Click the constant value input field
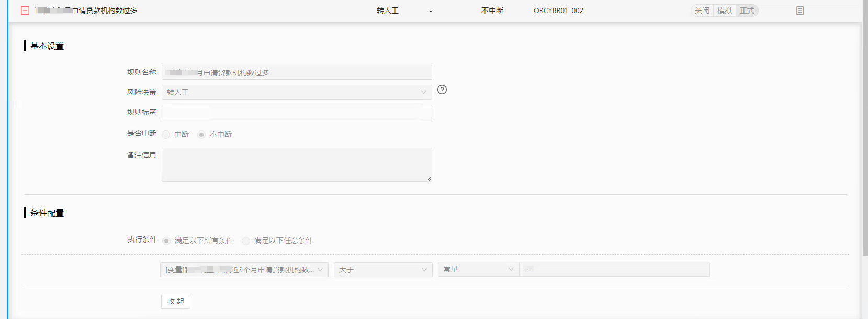This screenshot has width=868, height=319. click(614, 269)
